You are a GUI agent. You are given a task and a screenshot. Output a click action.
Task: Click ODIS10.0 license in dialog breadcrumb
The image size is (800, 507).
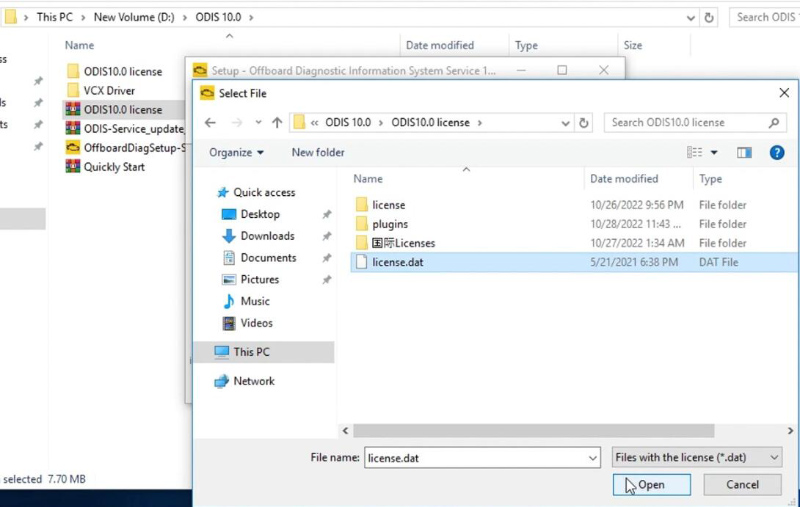tap(430, 123)
